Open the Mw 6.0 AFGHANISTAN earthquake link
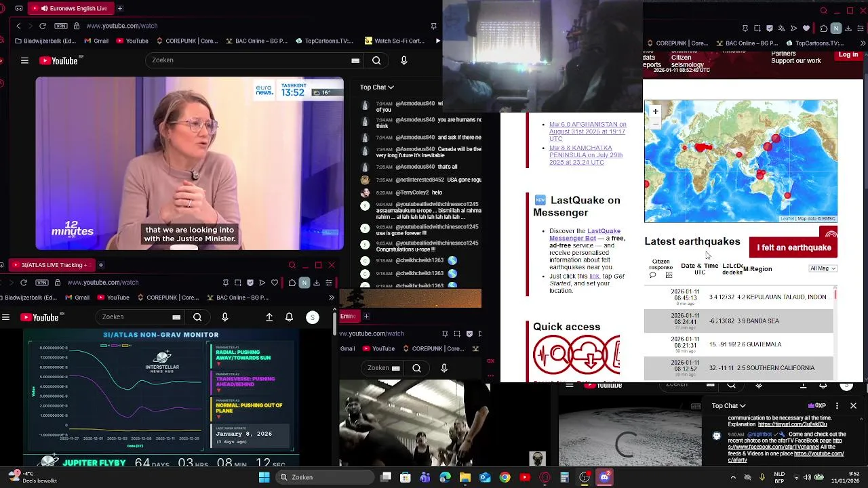Viewport: 868px width, 488px height. click(587, 131)
